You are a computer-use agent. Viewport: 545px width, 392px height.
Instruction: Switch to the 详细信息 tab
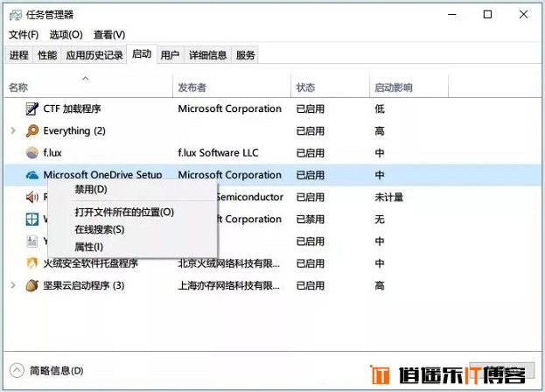click(207, 55)
